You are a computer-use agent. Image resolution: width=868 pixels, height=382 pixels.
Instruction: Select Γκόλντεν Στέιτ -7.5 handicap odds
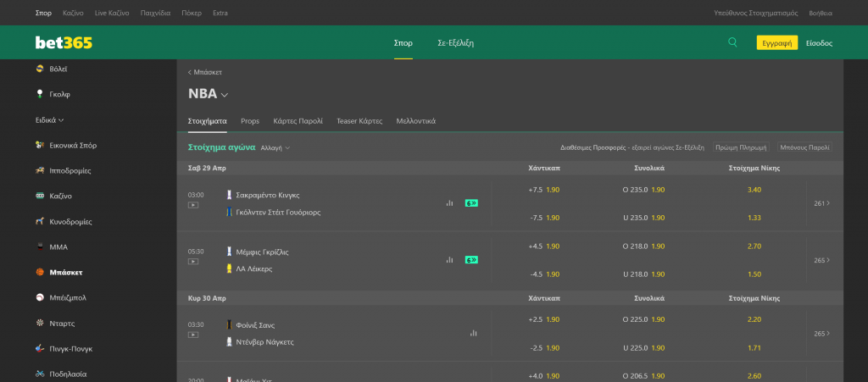point(544,218)
